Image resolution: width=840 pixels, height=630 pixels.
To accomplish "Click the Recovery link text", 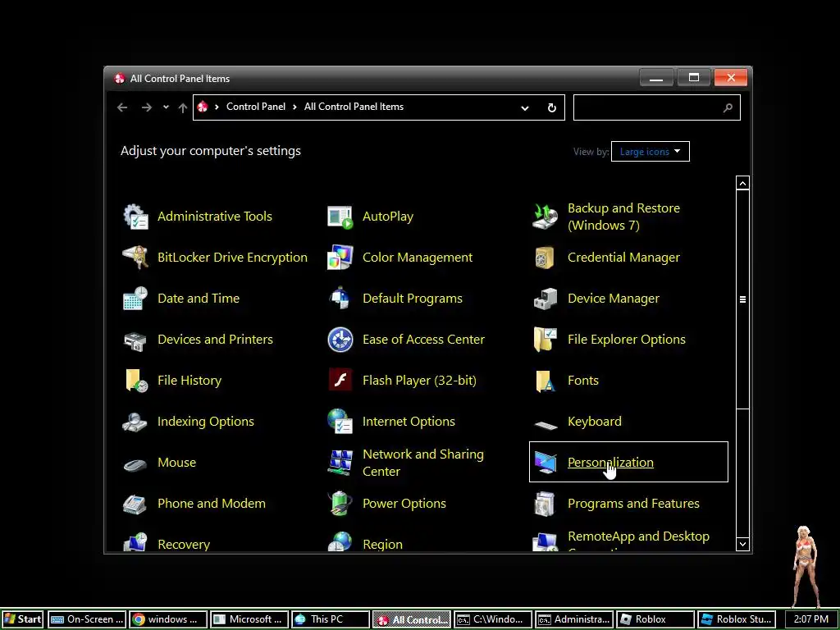I will (x=184, y=545).
